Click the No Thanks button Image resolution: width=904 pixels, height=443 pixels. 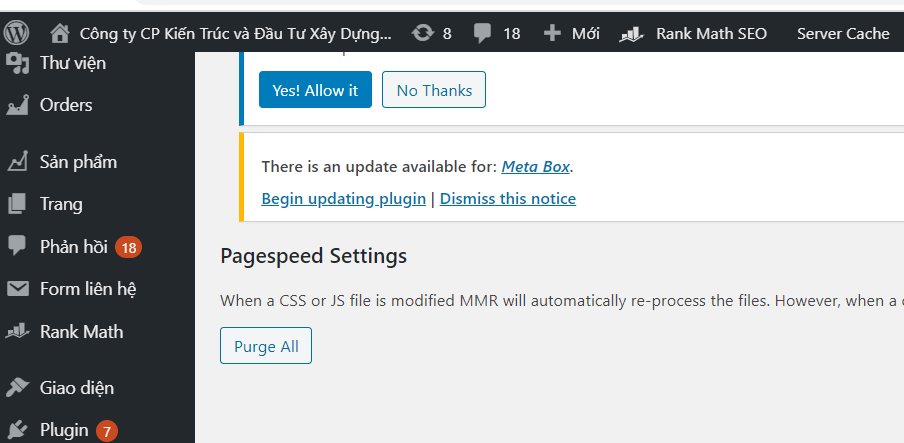point(434,89)
